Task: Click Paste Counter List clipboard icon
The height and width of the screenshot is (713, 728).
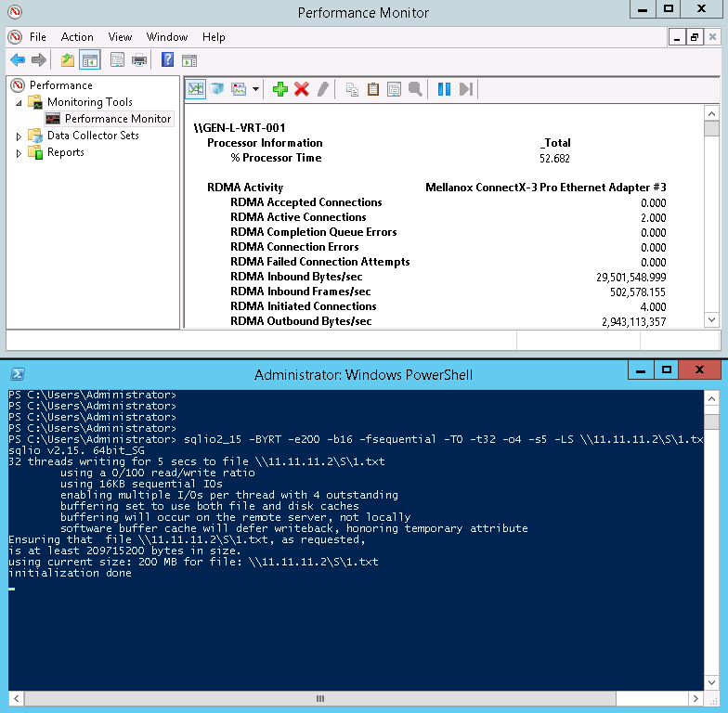Action: tap(373, 89)
